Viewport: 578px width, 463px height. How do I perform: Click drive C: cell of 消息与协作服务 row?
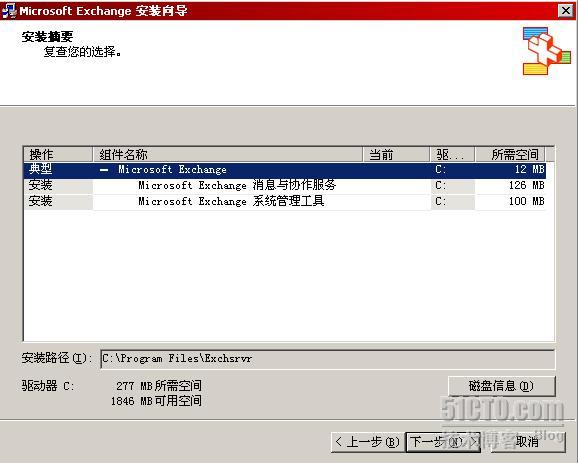[x=453, y=185]
